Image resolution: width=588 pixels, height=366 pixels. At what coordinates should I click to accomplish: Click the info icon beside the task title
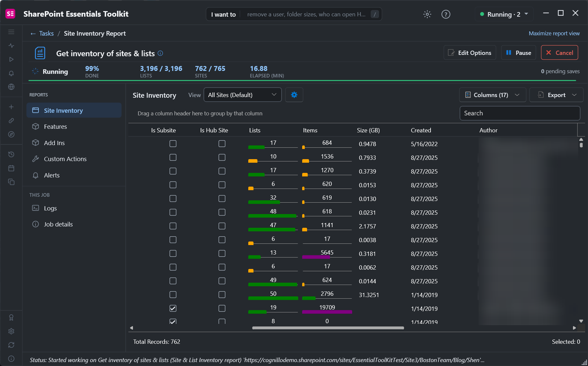tap(160, 53)
